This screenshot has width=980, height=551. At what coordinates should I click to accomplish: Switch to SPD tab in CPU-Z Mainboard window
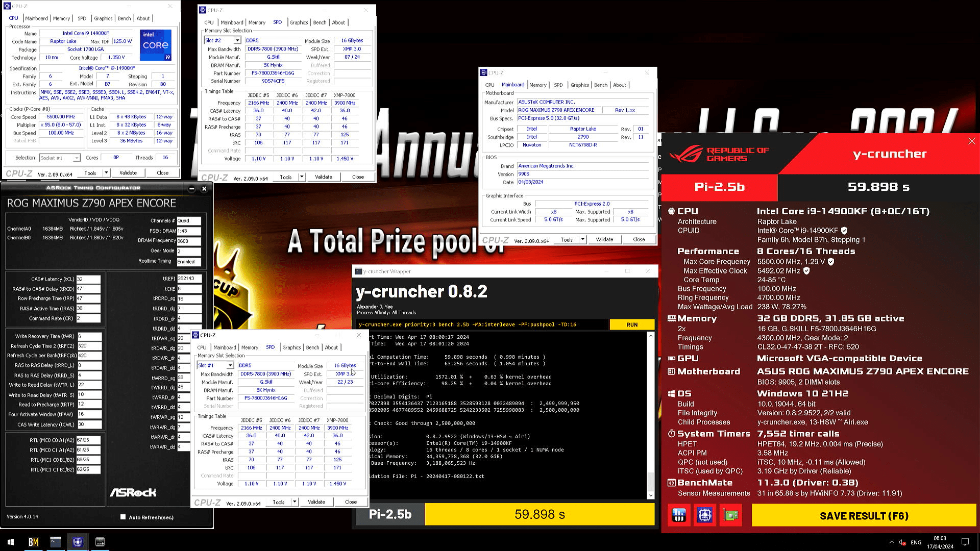point(558,85)
